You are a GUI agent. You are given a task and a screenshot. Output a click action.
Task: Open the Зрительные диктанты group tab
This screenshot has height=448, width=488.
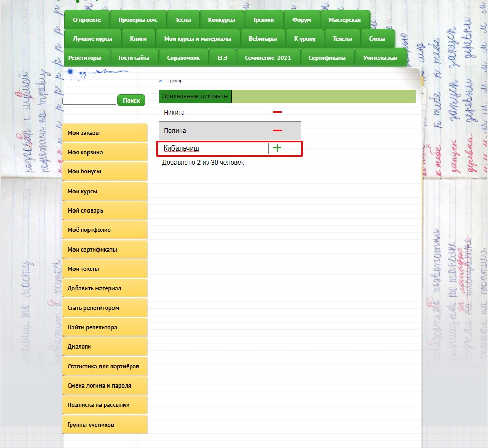point(195,96)
